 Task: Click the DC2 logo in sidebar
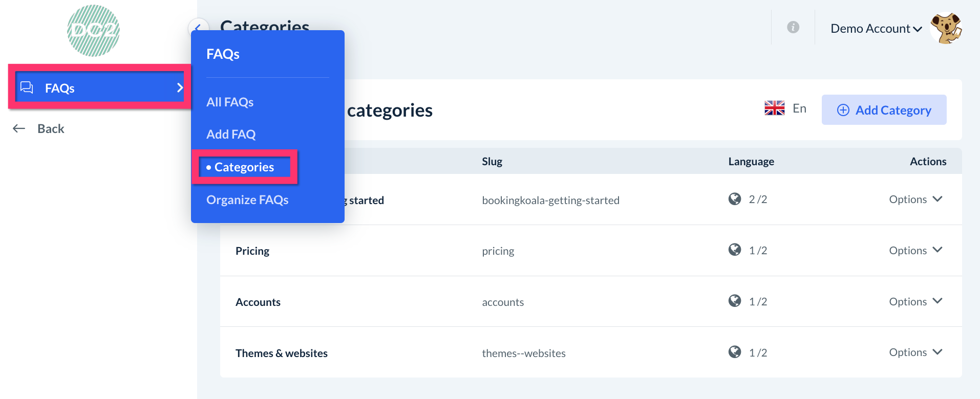tap(93, 31)
